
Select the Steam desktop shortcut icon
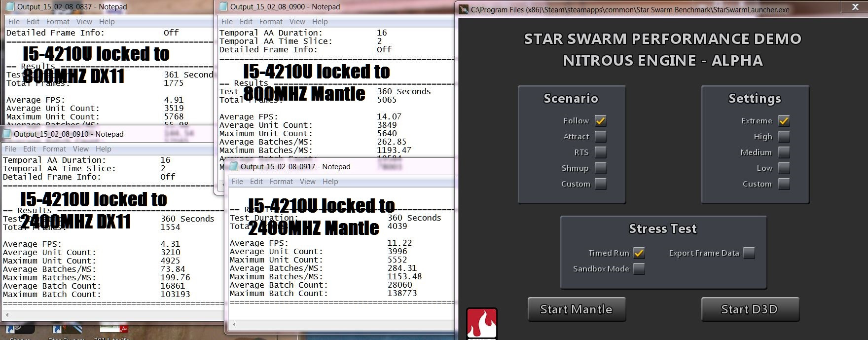click(21, 330)
